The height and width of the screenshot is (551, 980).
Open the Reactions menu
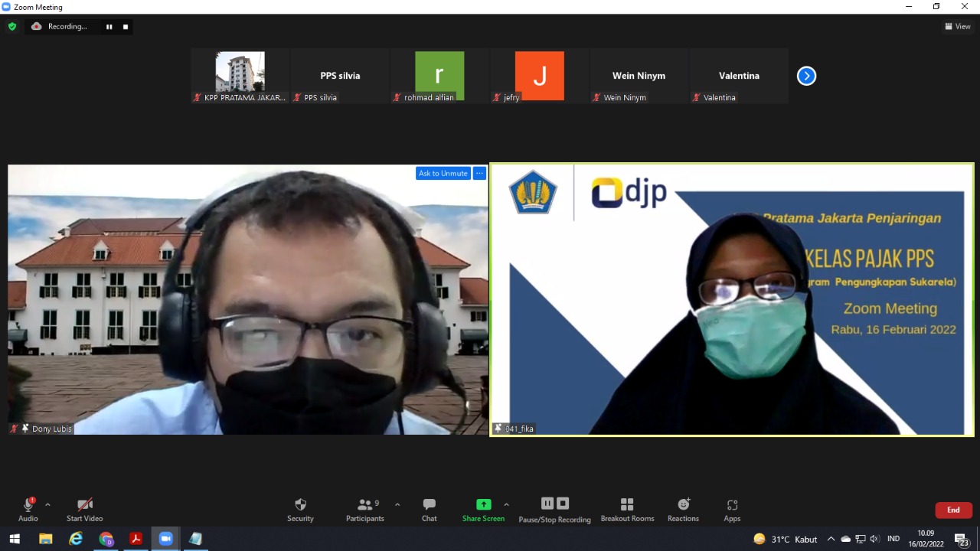pos(683,510)
